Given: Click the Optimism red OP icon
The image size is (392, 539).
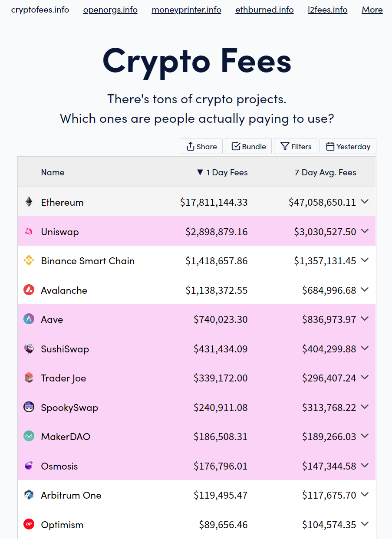Looking at the screenshot, I should (x=29, y=524).
